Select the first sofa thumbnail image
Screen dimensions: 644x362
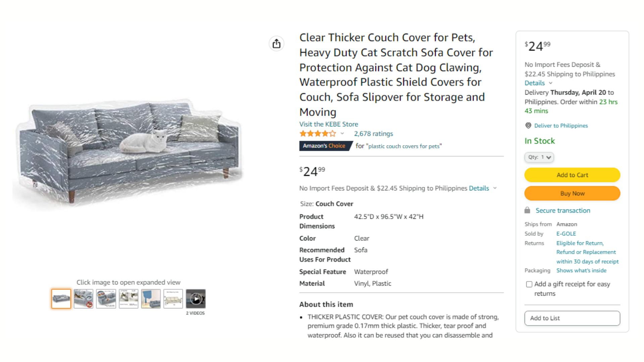click(x=61, y=299)
